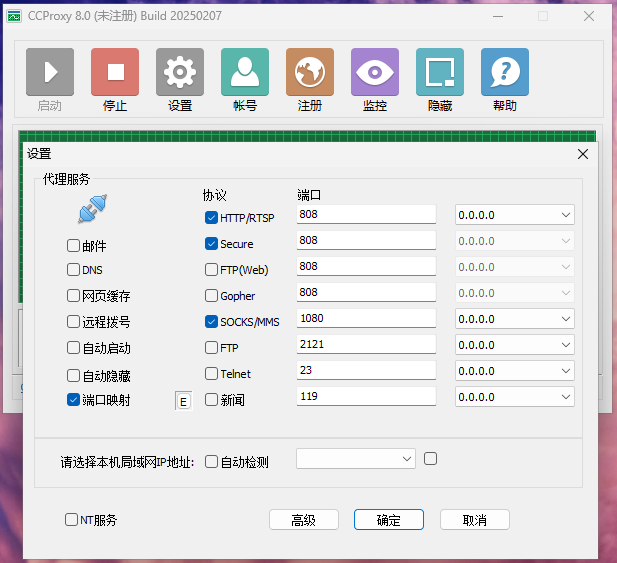Expand the HTTP/RTSP bind address dropdown
This screenshot has height=563, width=617.
click(x=515, y=215)
